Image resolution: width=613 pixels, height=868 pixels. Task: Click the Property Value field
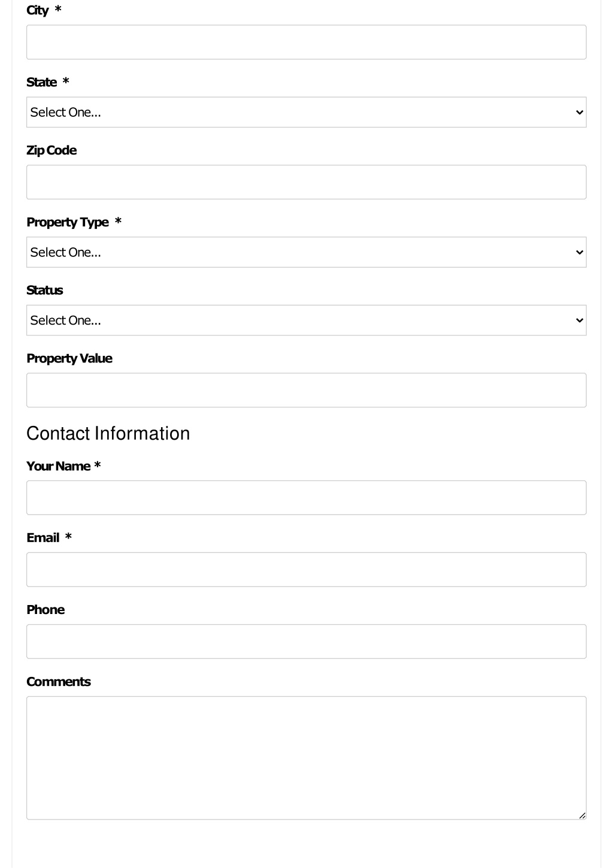point(306,390)
